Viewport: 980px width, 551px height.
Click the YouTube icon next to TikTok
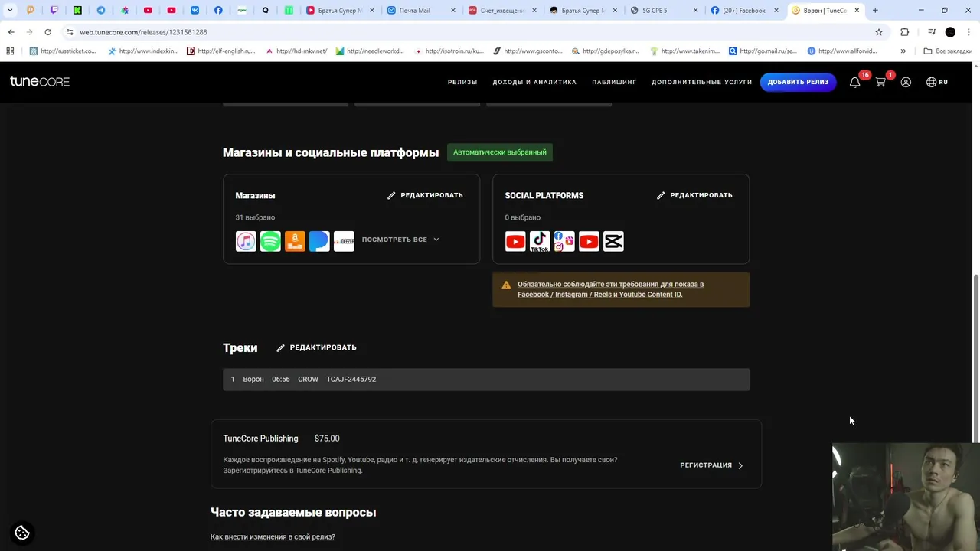coord(515,242)
